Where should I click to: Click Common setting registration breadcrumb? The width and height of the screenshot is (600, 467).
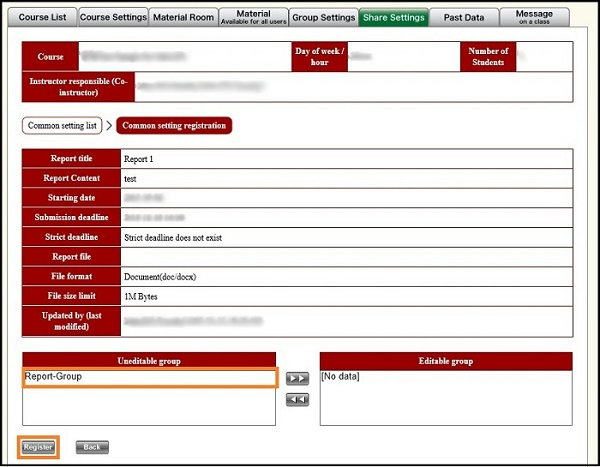174,126
